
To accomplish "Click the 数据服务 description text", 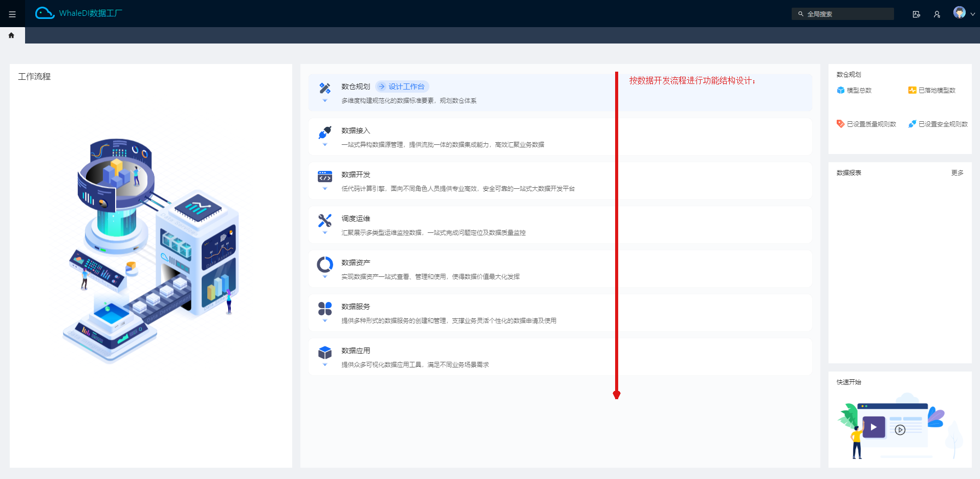I will (x=449, y=321).
